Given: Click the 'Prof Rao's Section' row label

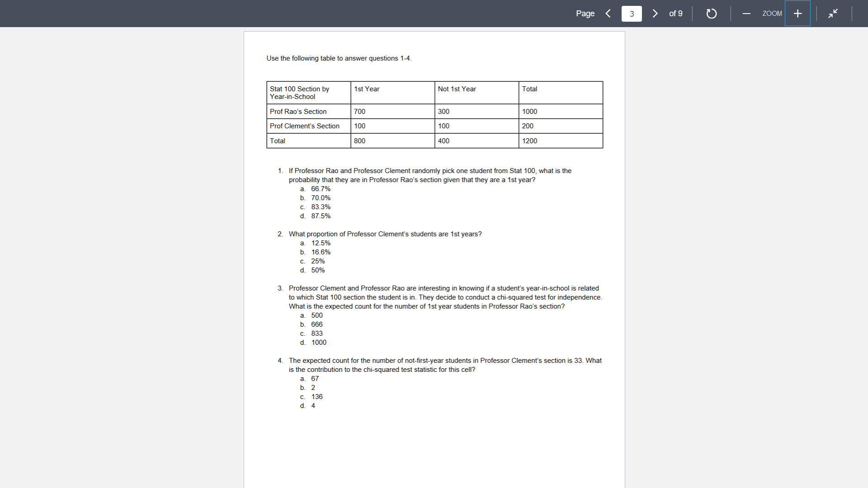Looking at the screenshot, I should [298, 111].
